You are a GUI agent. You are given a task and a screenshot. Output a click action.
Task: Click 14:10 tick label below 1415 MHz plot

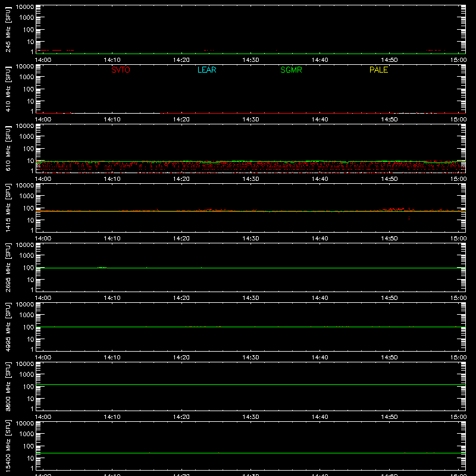pyautogui.click(x=112, y=239)
